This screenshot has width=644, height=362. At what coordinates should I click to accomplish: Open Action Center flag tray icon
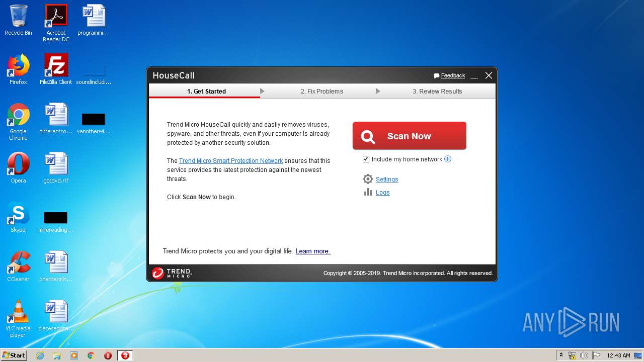tap(596, 355)
